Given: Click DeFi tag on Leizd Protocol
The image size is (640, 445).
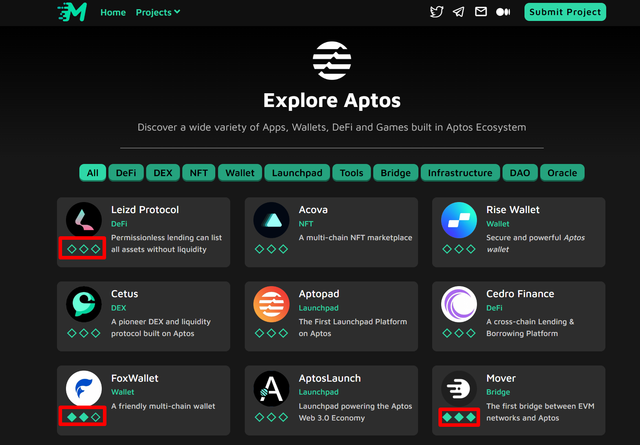Looking at the screenshot, I should [x=119, y=224].
